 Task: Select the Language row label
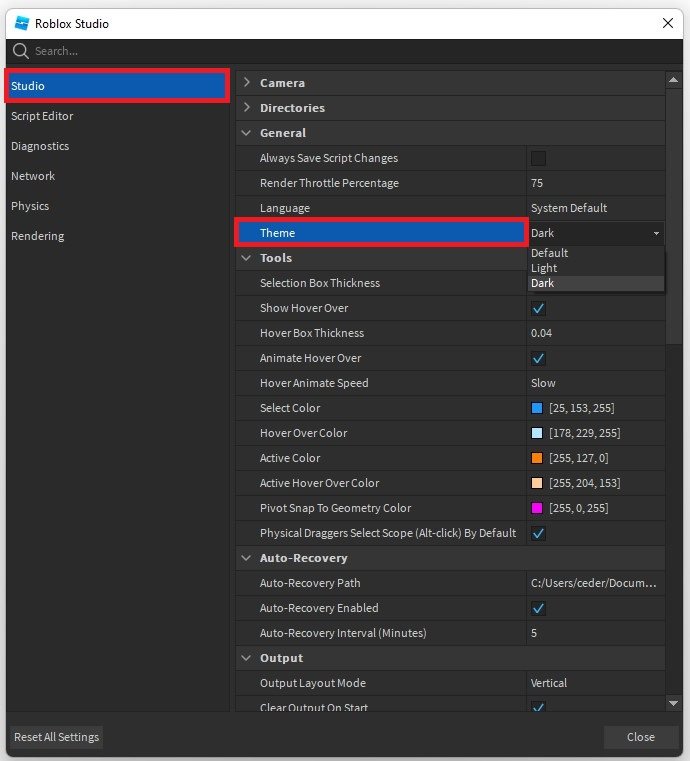tap(285, 208)
